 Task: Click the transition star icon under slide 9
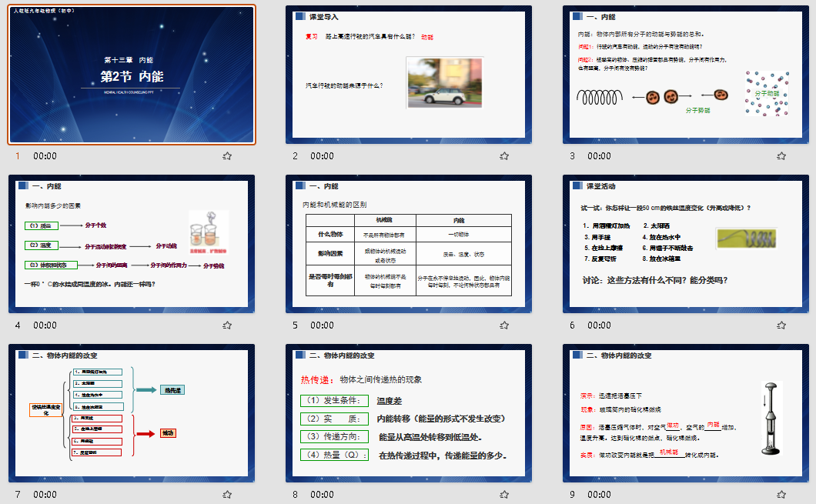click(x=781, y=495)
